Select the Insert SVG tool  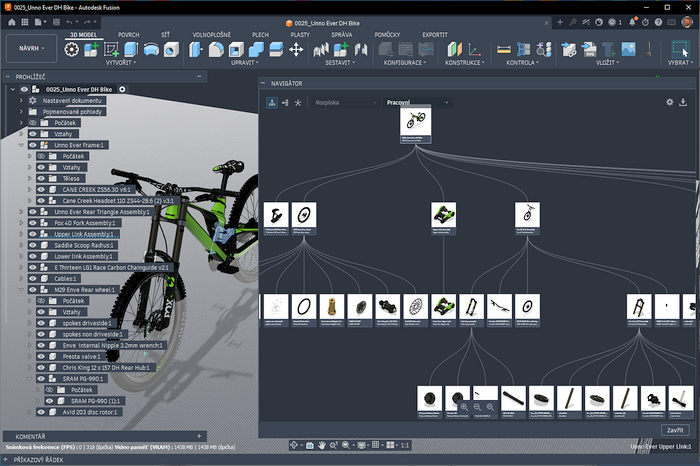[x=589, y=49]
